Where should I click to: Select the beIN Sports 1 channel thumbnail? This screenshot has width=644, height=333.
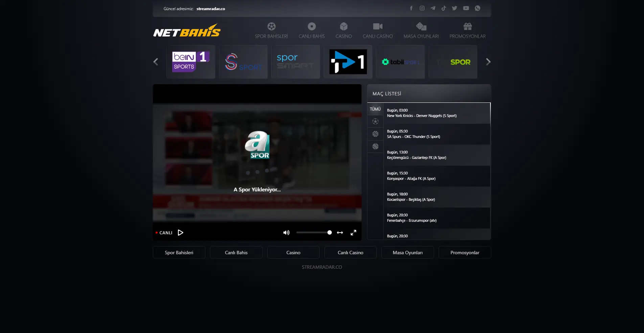190,62
